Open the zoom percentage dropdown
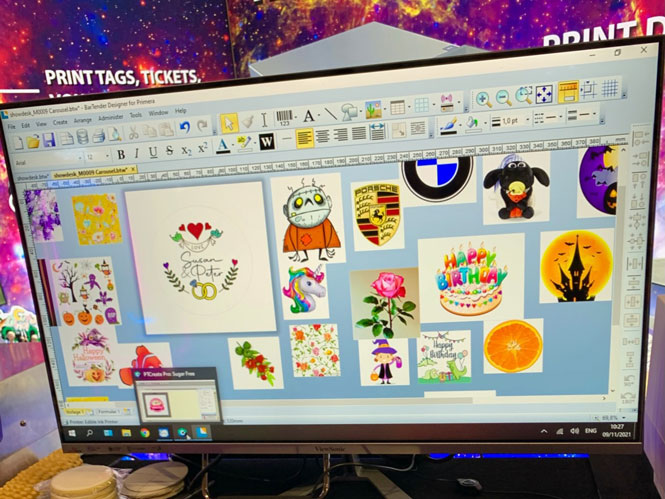The image size is (665, 499). pos(623,417)
